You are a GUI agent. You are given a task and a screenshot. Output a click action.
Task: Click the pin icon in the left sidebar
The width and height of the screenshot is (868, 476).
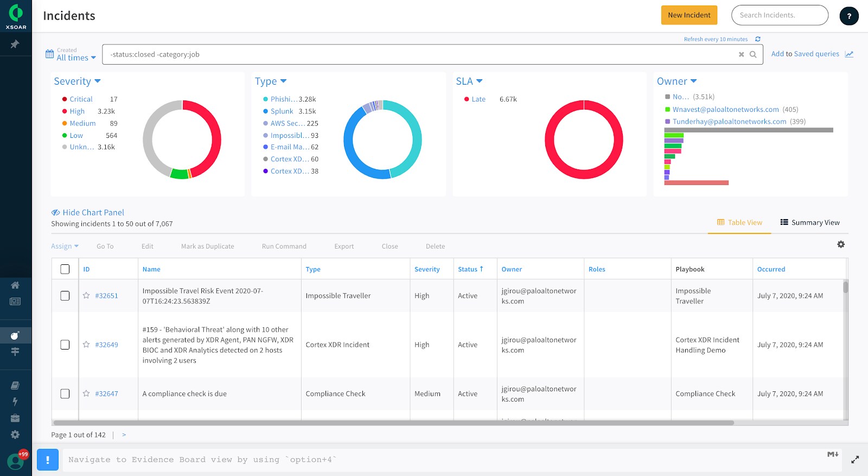tap(15, 44)
